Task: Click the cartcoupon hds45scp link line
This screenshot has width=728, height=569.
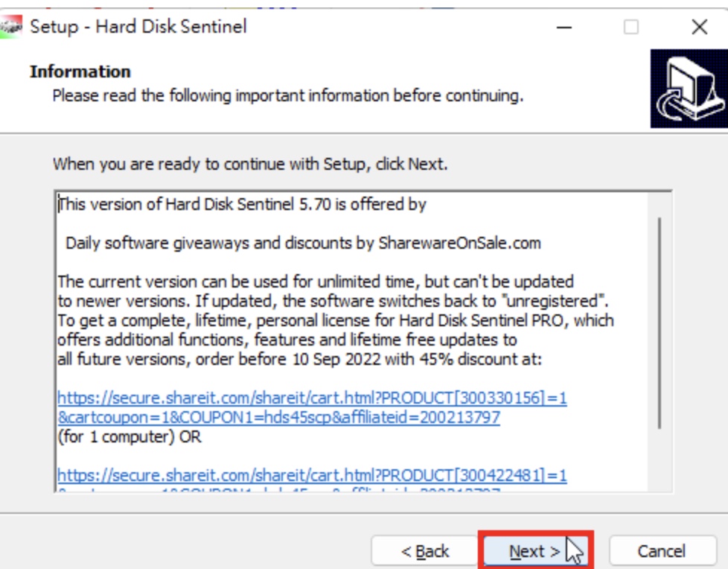Action: pos(278,417)
